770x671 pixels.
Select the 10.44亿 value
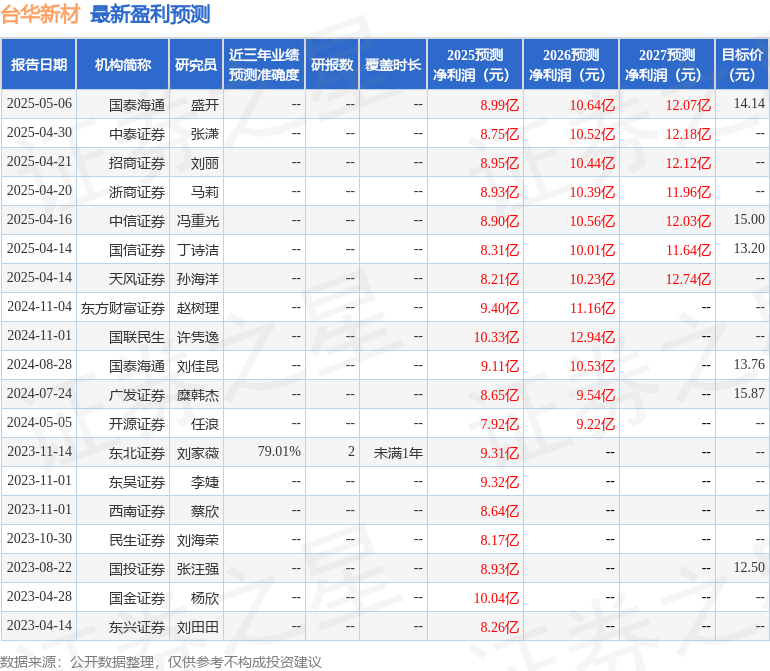[592, 163]
